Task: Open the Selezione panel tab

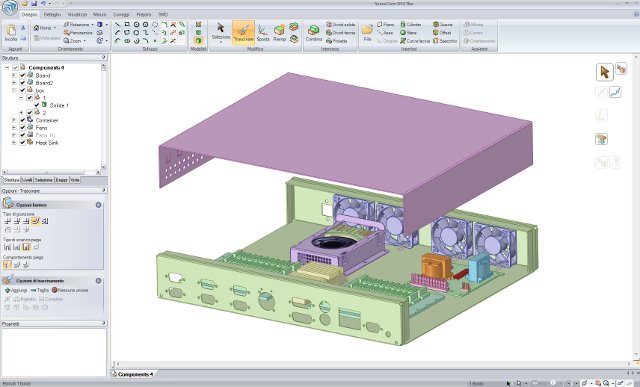Action: [44, 180]
